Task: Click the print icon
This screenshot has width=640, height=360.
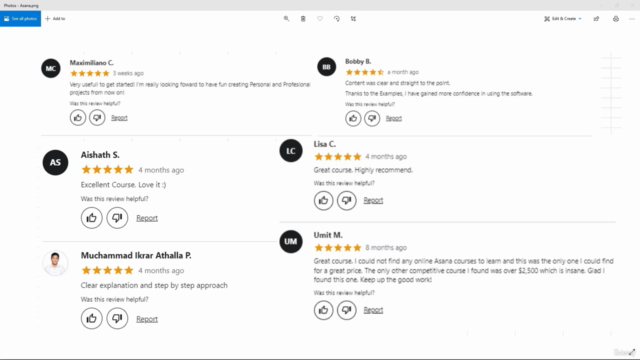Action: pos(616,19)
